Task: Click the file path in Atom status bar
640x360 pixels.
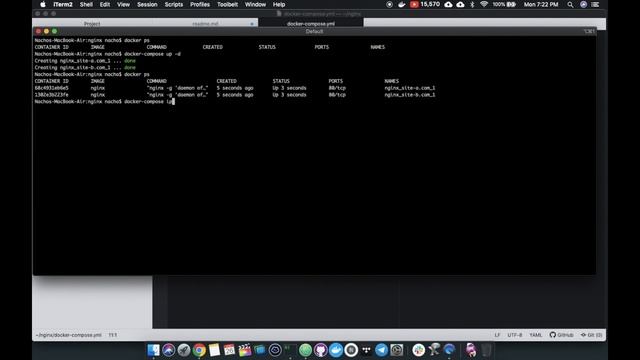Action: click(69, 335)
